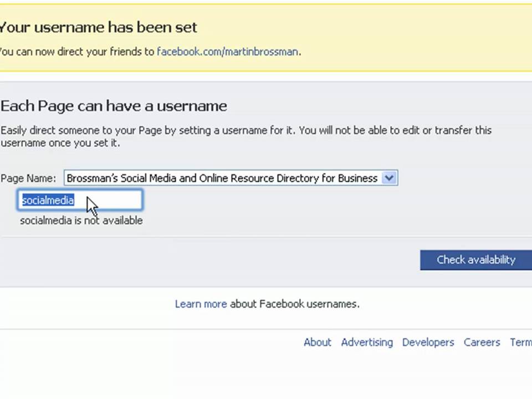This screenshot has width=532, height=399.
Task: Click the highlighted socialmedia text in username field
Action: coord(48,201)
